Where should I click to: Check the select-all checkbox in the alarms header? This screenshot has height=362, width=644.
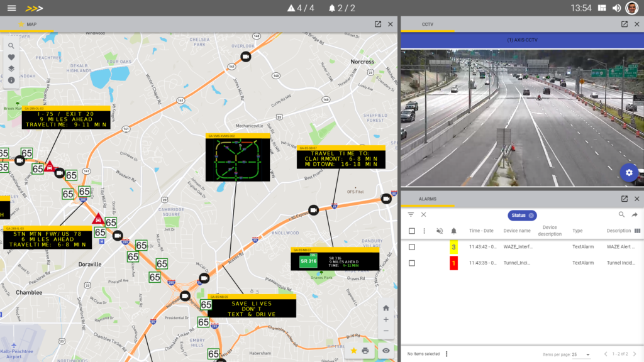point(412,231)
